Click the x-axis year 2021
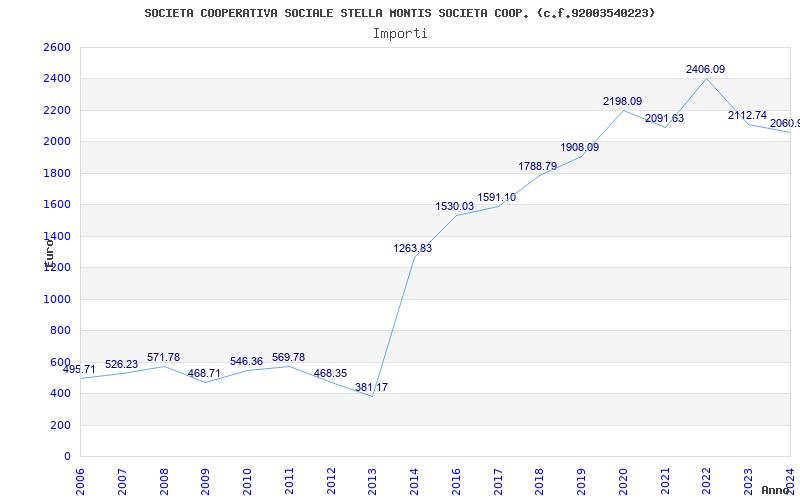 (x=665, y=482)
